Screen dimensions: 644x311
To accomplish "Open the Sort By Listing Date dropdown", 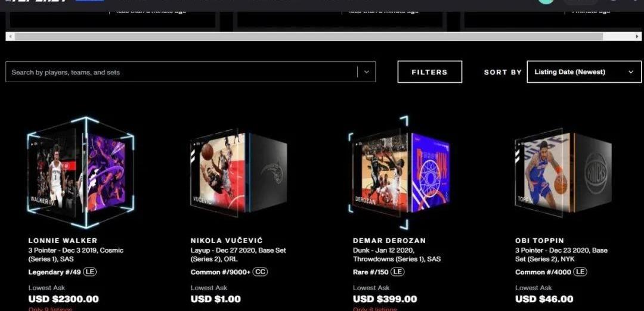I will [x=584, y=72].
